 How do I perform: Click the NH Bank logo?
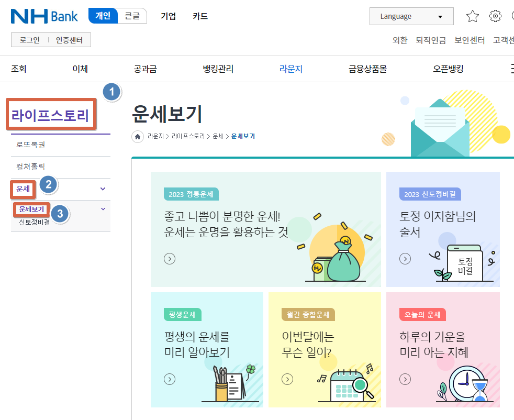(44, 16)
